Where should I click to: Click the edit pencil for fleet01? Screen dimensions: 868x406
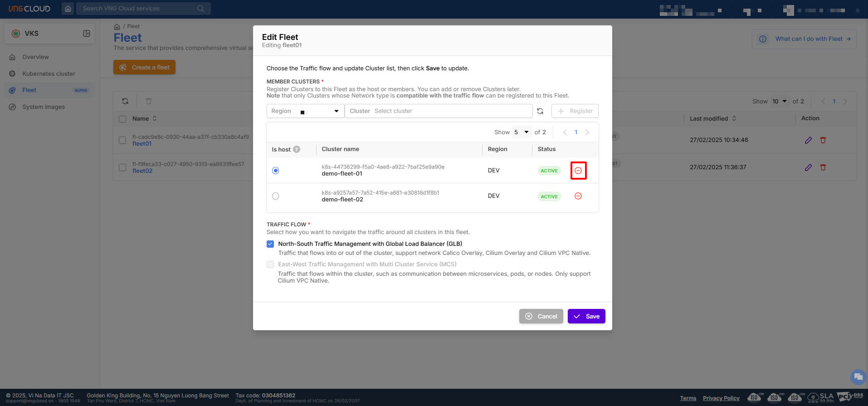(808, 140)
